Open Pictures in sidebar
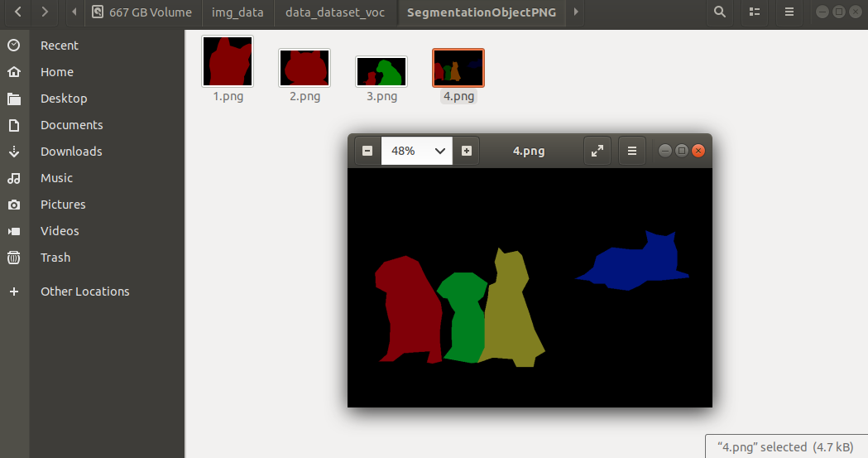Screen dimensions: 868x458 pyautogui.click(x=63, y=205)
